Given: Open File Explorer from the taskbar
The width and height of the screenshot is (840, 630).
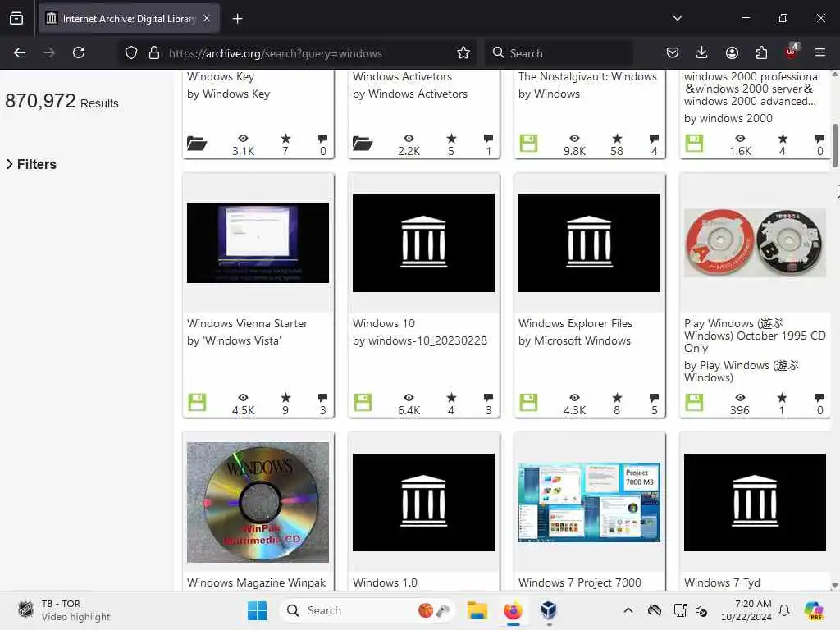Looking at the screenshot, I should 477,610.
